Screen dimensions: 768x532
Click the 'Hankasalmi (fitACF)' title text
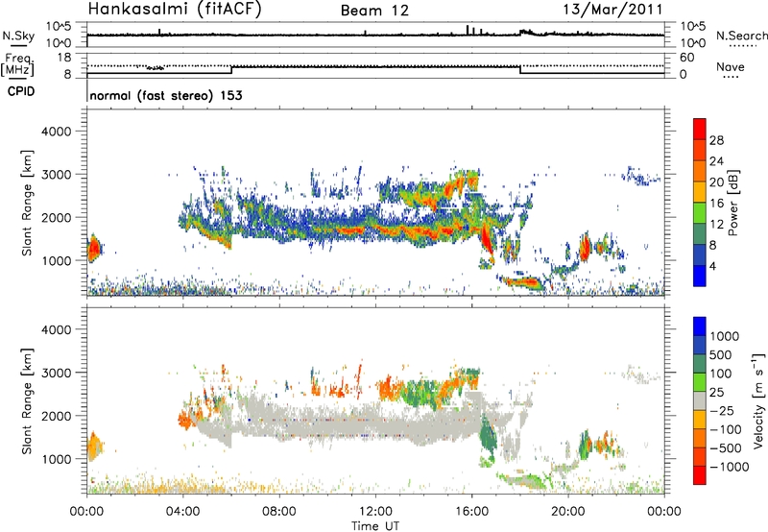point(175,10)
